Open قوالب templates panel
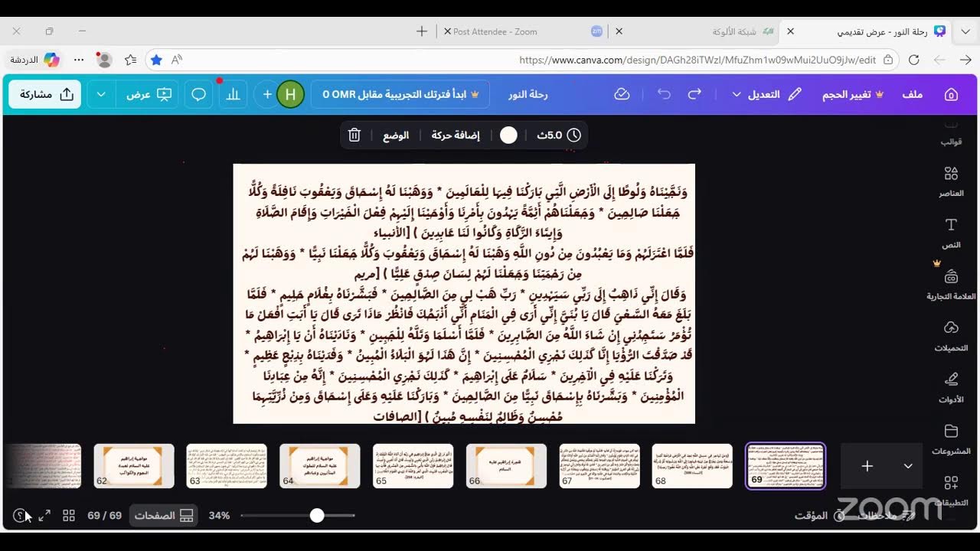Viewport: 980px width, 551px height. (951, 136)
